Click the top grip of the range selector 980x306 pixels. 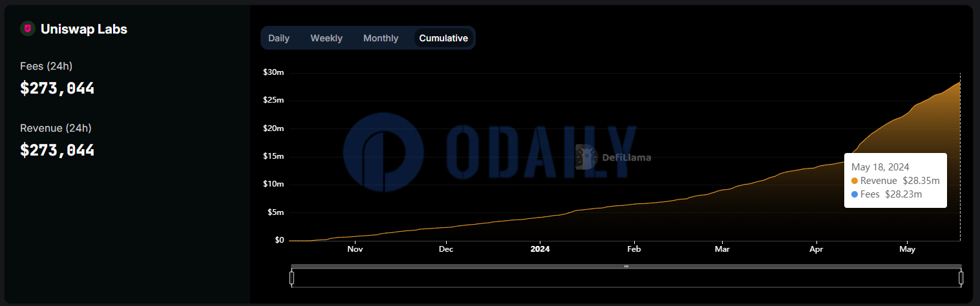[x=626, y=266]
